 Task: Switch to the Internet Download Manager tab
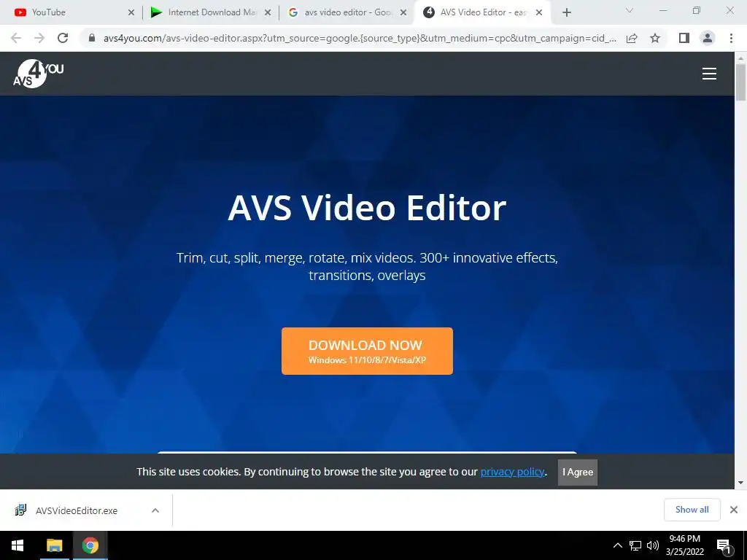(x=209, y=13)
